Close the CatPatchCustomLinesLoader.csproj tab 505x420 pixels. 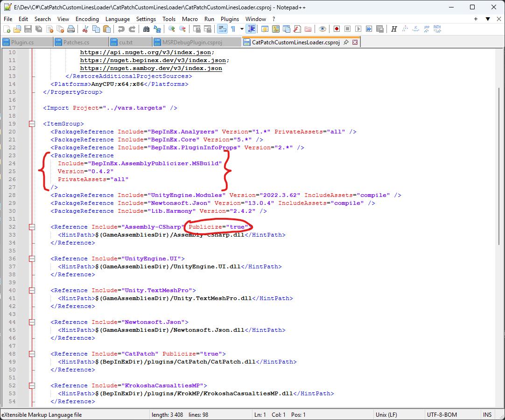(355, 42)
